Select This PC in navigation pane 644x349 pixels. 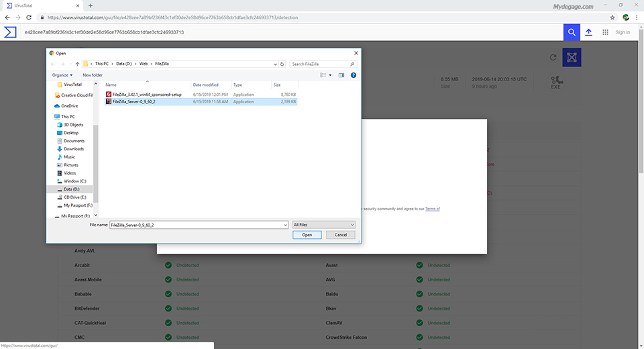[x=64, y=116]
